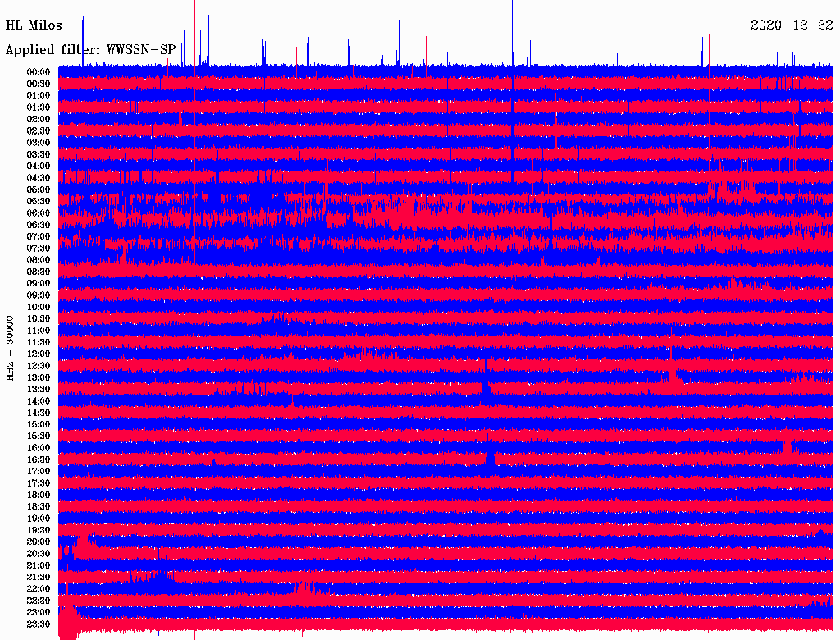Click the 14:00 time row label
The image size is (840, 640).
(39, 401)
